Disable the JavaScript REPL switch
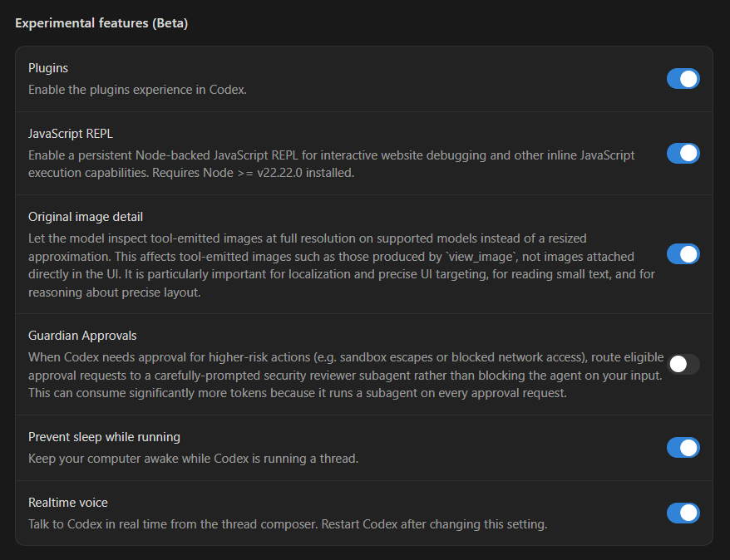The width and height of the screenshot is (730, 560). [x=683, y=154]
